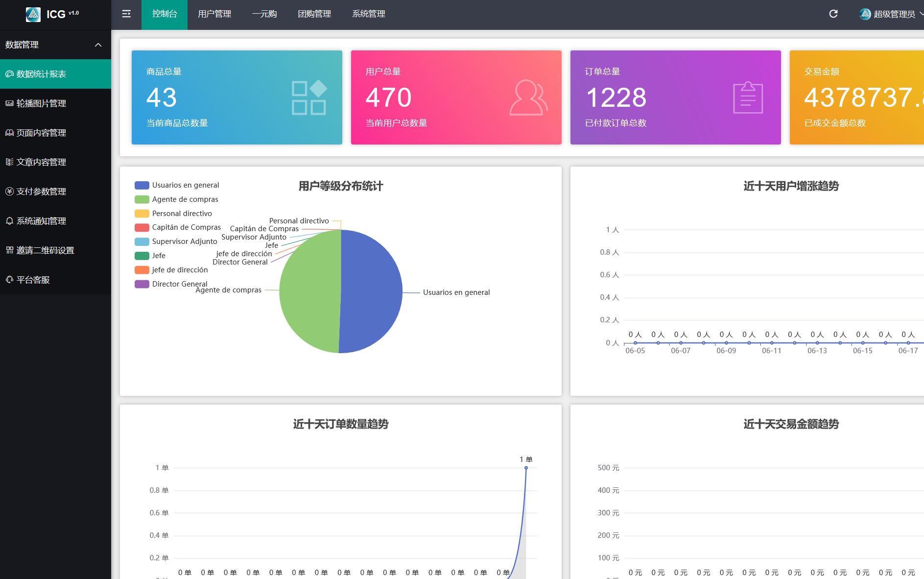Click the refresh icon in top bar
This screenshot has height=579, width=924.
[833, 14]
